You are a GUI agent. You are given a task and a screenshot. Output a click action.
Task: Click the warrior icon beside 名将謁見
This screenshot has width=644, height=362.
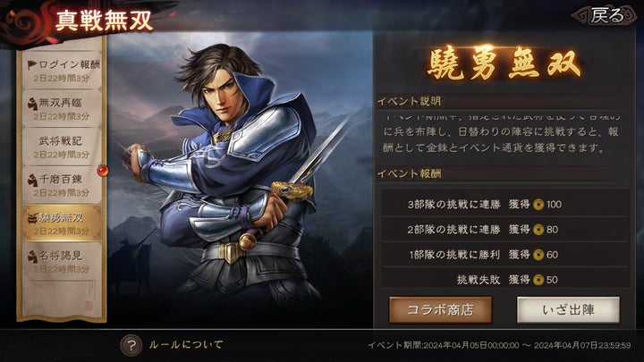click(32, 257)
